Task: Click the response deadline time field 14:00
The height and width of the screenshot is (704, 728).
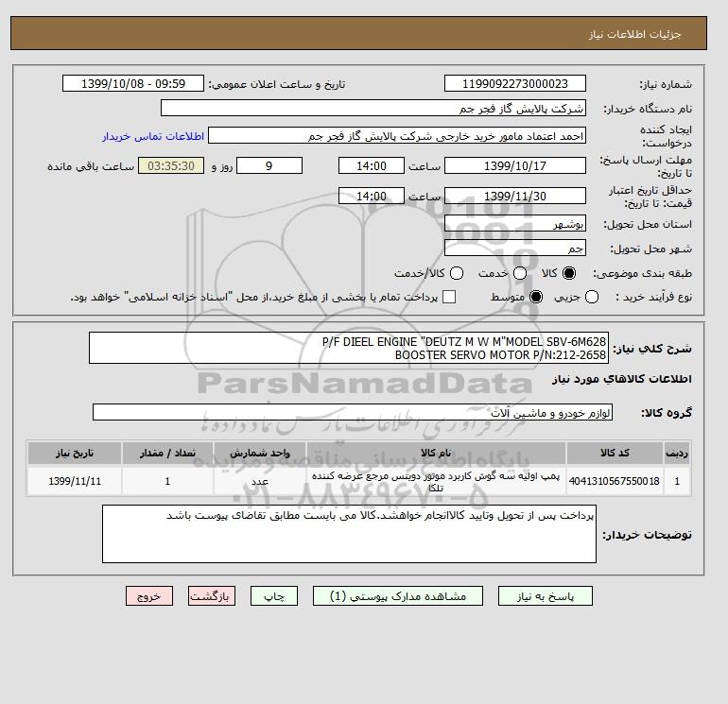Action: [x=372, y=165]
